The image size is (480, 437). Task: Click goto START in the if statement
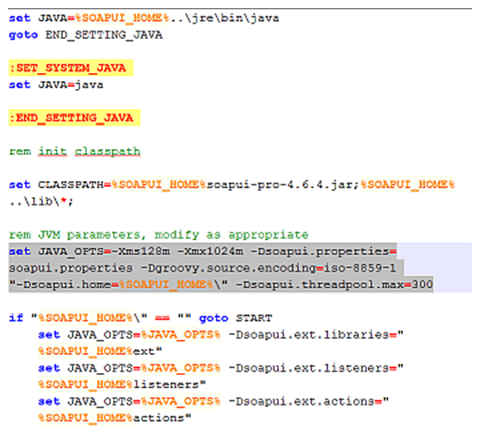(x=235, y=318)
